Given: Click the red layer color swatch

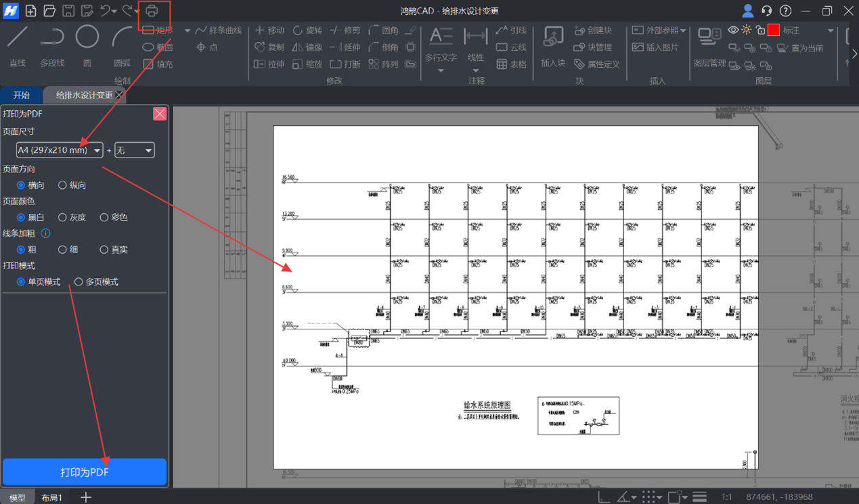Looking at the screenshot, I should [774, 30].
